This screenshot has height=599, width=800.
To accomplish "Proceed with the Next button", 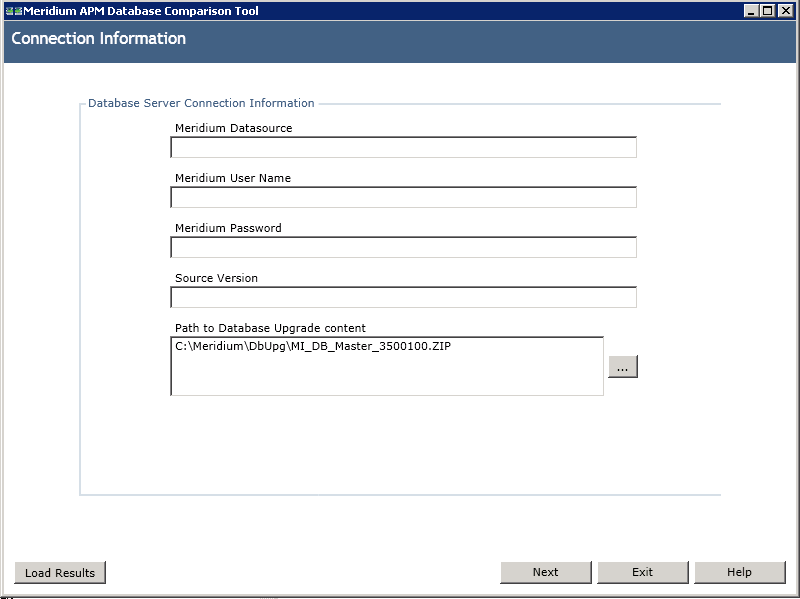I will tap(546, 572).
